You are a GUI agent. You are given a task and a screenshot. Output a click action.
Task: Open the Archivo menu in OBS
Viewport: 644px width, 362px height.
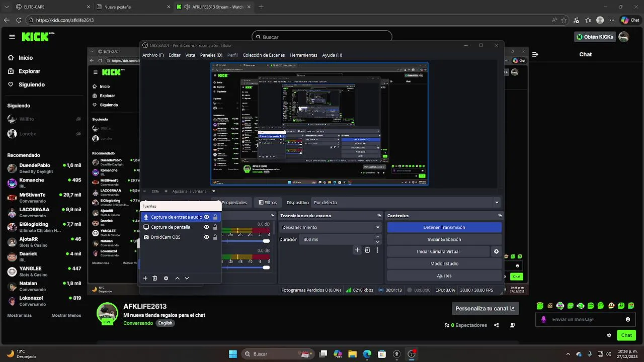[153, 55]
